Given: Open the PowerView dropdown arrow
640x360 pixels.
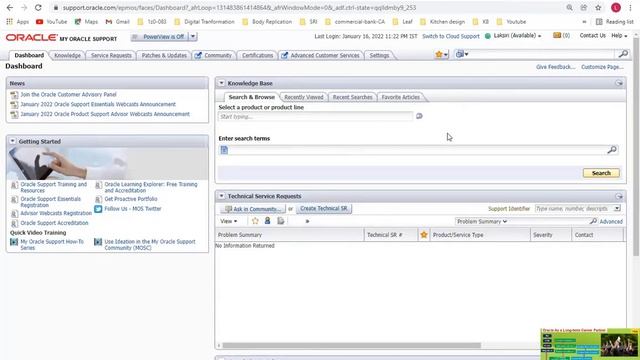Looking at the screenshot, I should point(193,37).
